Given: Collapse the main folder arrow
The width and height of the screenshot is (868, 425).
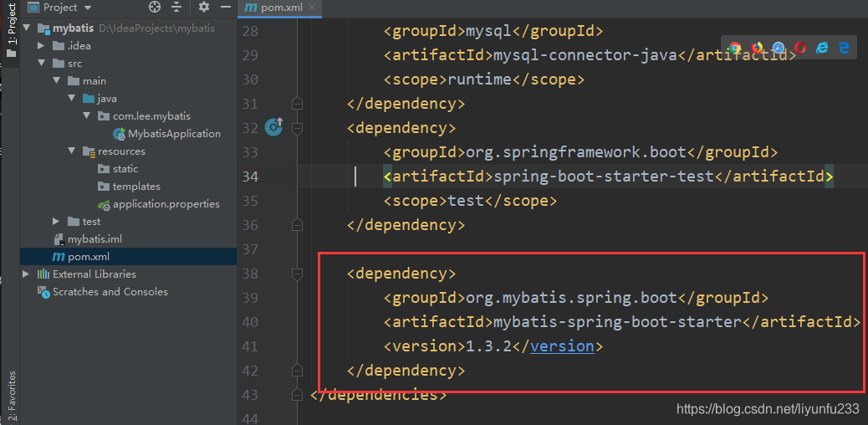Looking at the screenshot, I should [56, 81].
